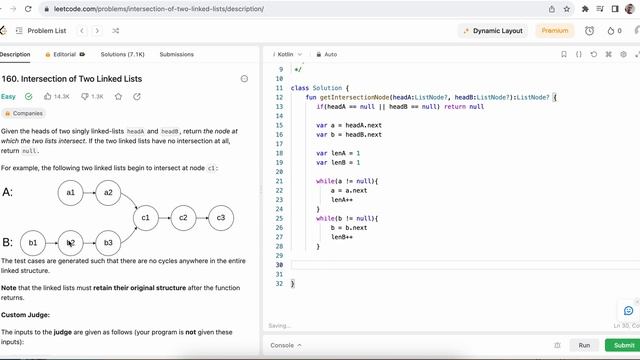Viewport: 640px width, 360px height.
Task: Click the thumbs up like icon
Action: coord(48,96)
